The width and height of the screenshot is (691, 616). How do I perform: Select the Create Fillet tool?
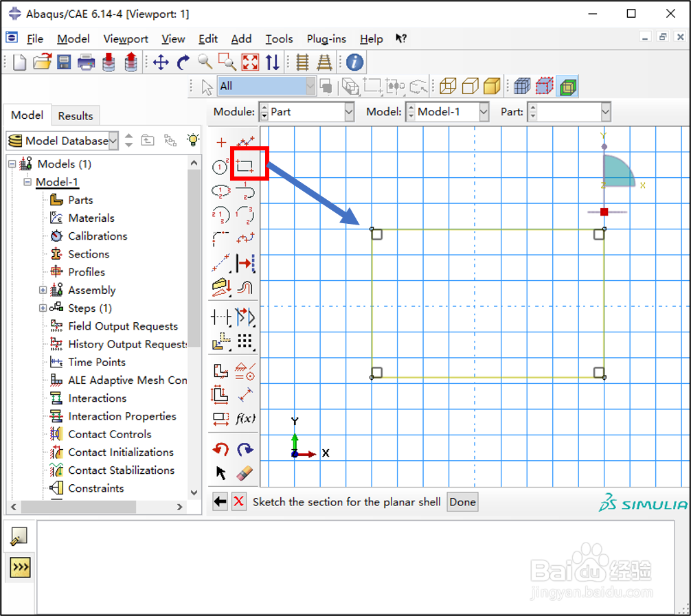(x=220, y=238)
